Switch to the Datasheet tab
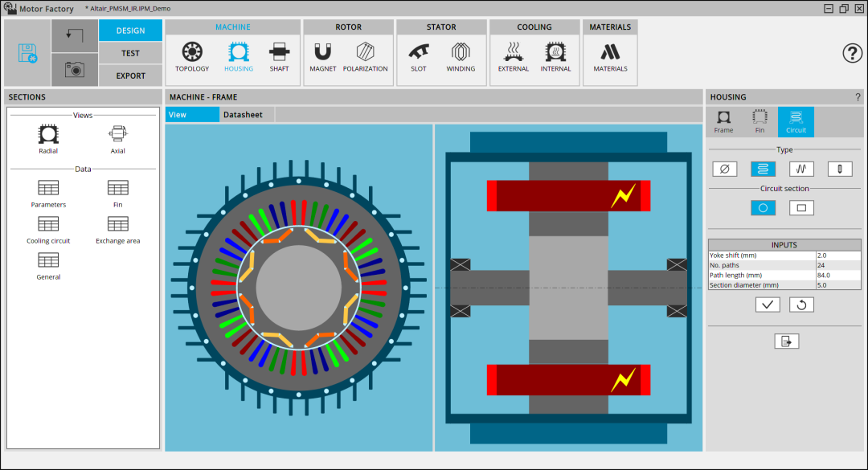This screenshot has height=470, width=868. [243, 115]
